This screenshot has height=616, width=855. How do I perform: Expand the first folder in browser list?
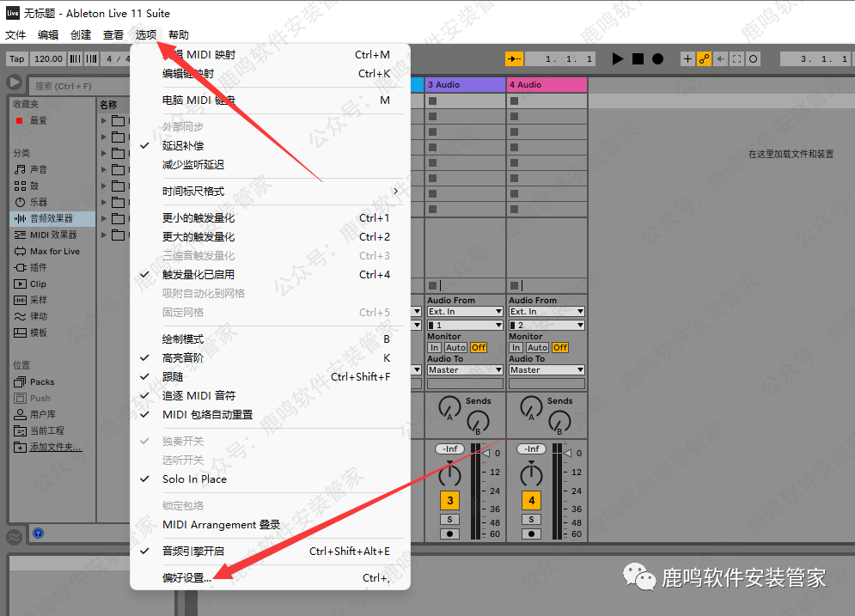click(104, 120)
